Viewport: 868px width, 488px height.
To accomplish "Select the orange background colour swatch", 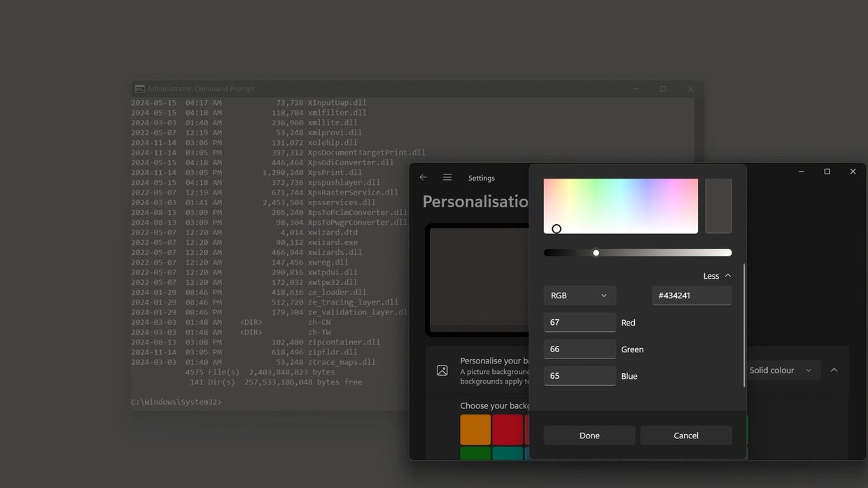I will click(x=475, y=430).
